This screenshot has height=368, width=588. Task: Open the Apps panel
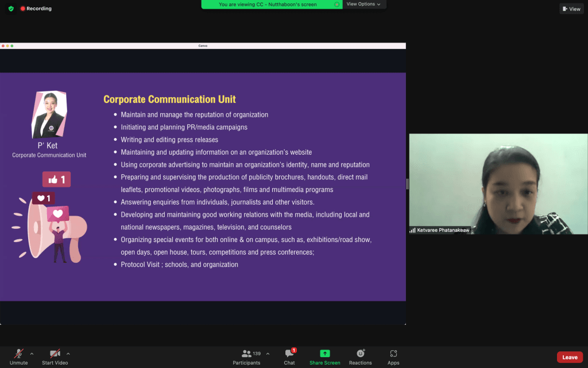(393, 354)
